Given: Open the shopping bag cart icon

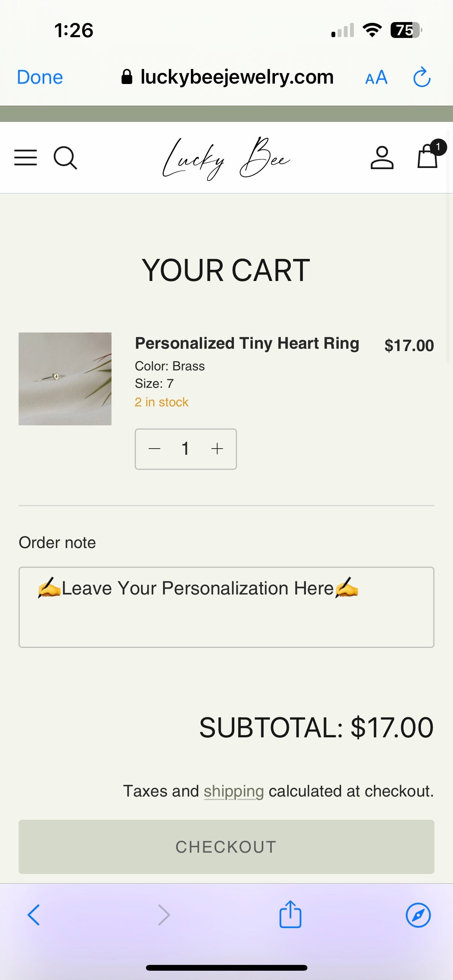Looking at the screenshot, I should pos(428,157).
